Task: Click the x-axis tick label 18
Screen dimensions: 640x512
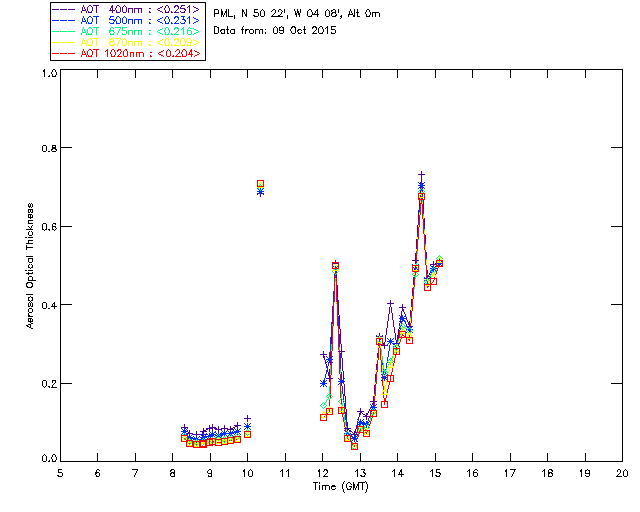Action: [x=548, y=473]
